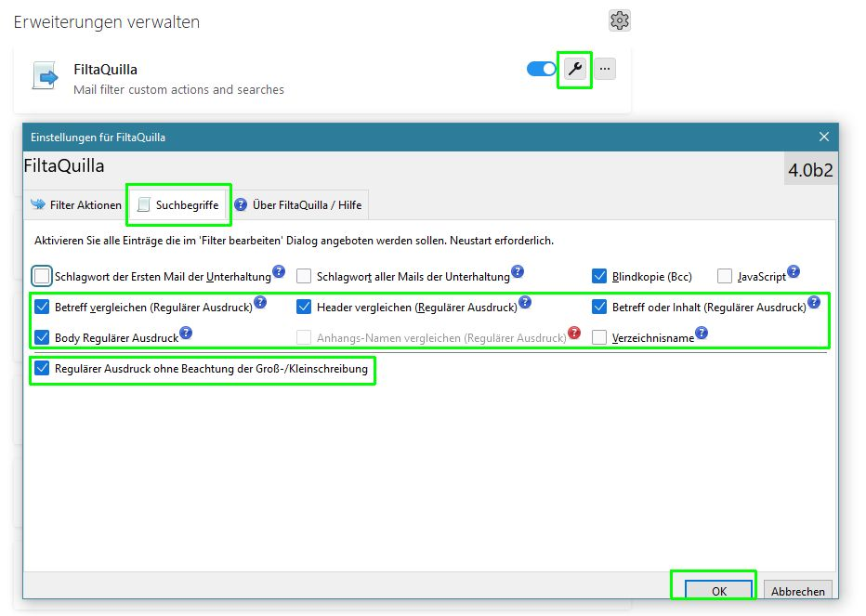Open FiltaQuilla more options ellipsis menu
This screenshot has width=866, height=616.
pos(605,69)
